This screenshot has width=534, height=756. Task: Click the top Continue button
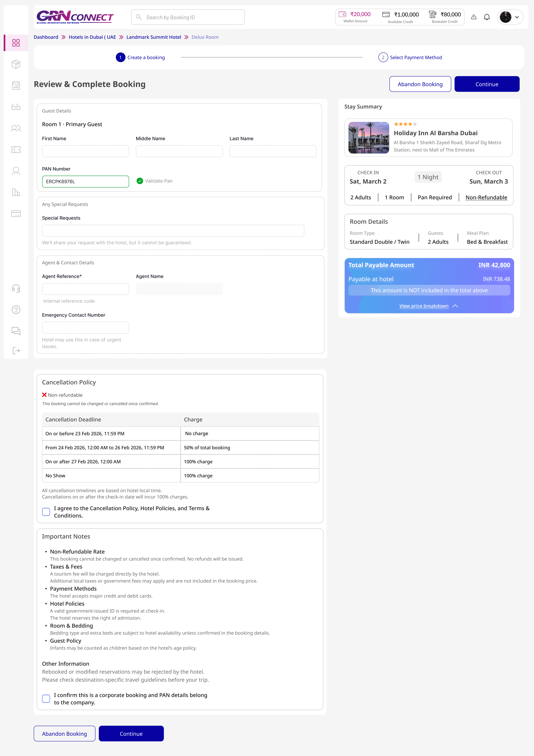click(487, 84)
